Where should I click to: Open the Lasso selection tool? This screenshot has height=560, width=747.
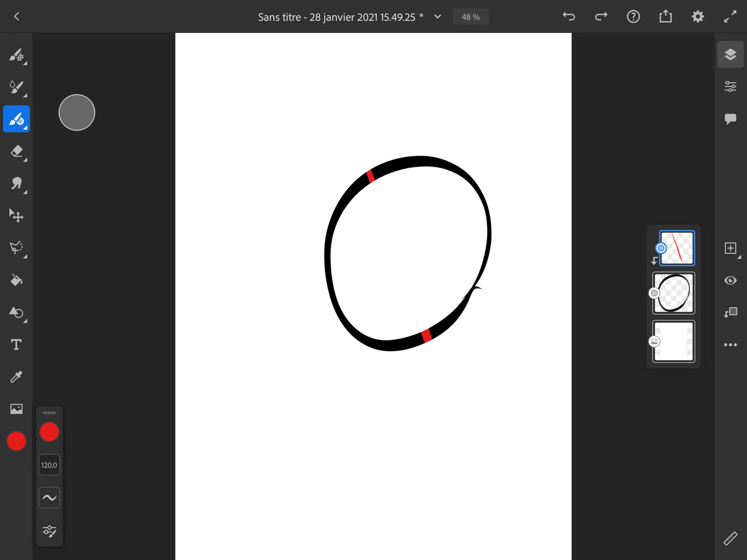16,248
